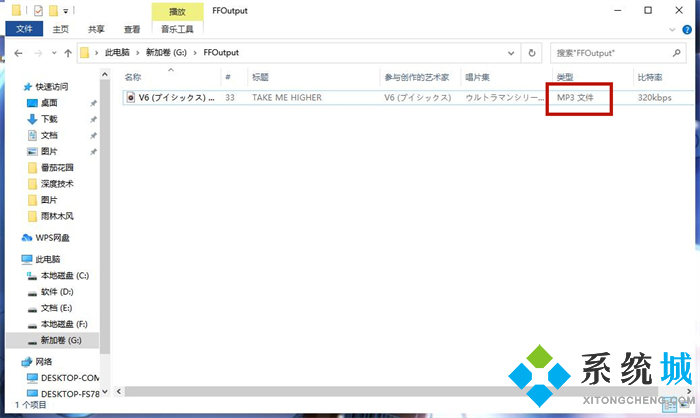
Task: Expand address bar history dropdown
Action: point(511,53)
